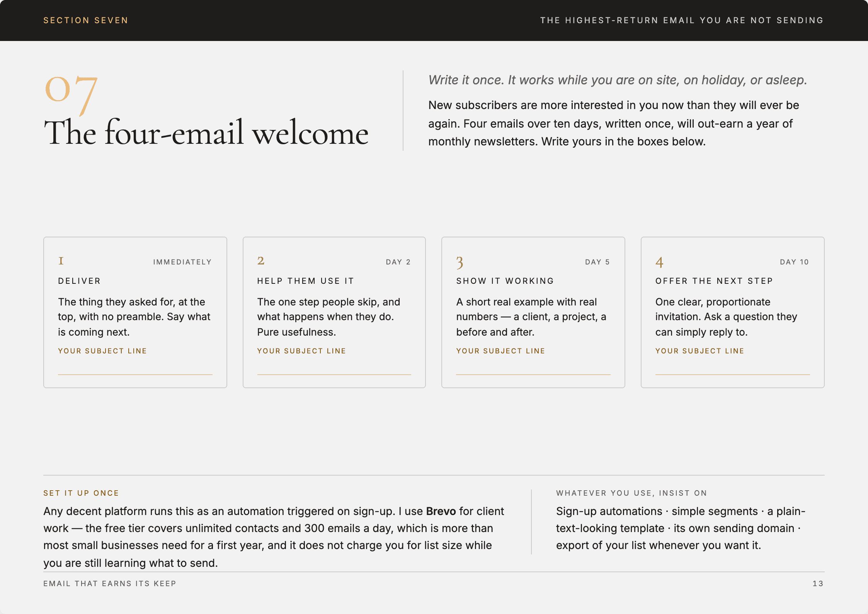Viewport: 868px width, 614px height.
Task: Click the subject line field in the SHOW IT WORKING card
Action: (x=533, y=366)
